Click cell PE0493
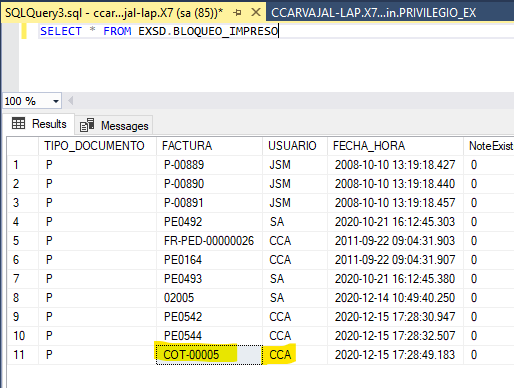This screenshot has height=388, width=514. click(x=209, y=279)
